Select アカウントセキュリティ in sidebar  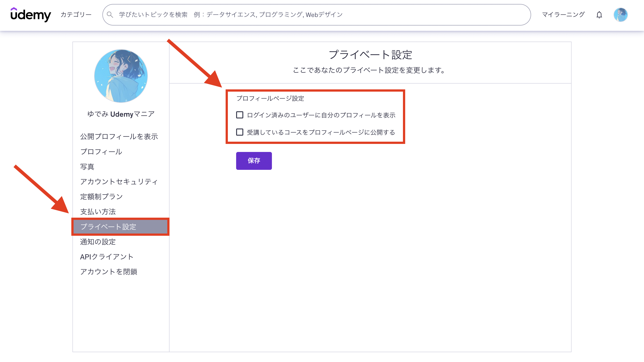pyautogui.click(x=119, y=182)
